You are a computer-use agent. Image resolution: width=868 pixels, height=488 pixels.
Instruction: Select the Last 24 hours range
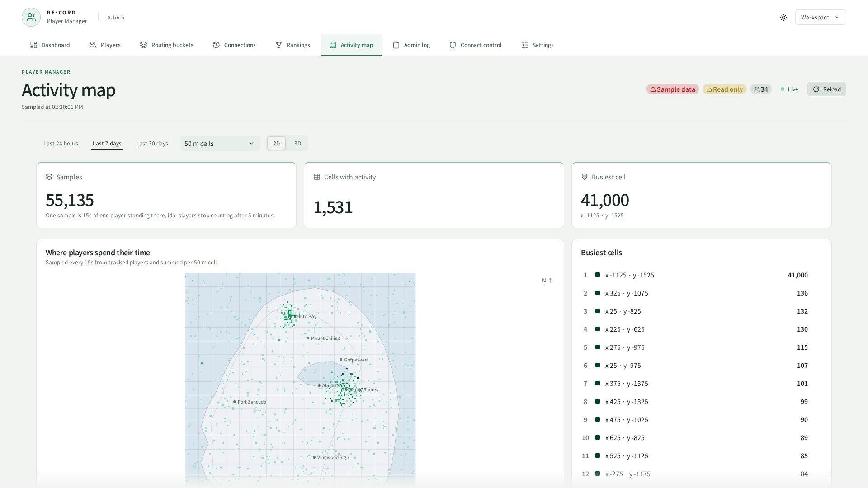[x=61, y=144]
